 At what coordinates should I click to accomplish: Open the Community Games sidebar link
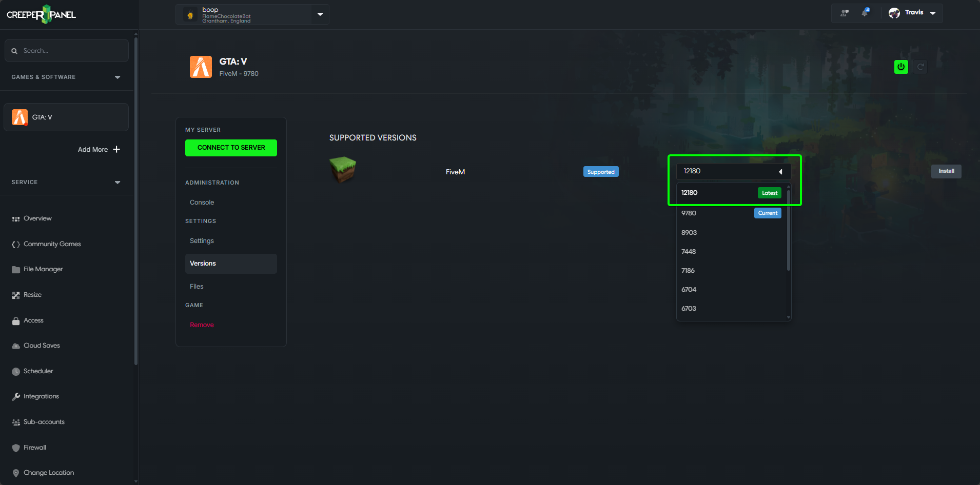pos(52,244)
